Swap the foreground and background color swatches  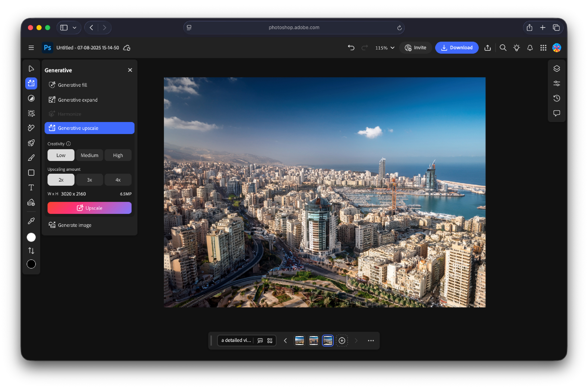pyautogui.click(x=31, y=250)
